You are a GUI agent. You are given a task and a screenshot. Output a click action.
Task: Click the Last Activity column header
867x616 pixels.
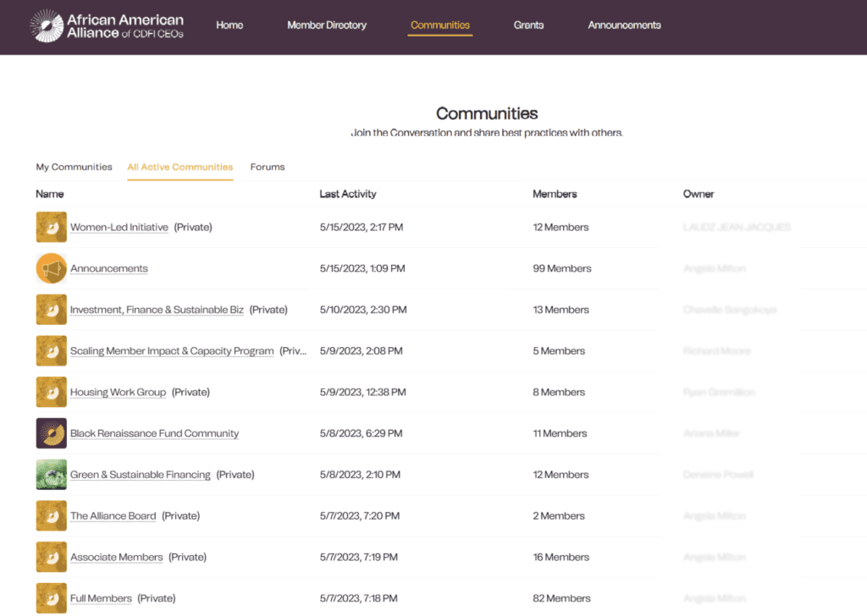click(x=348, y=194)
